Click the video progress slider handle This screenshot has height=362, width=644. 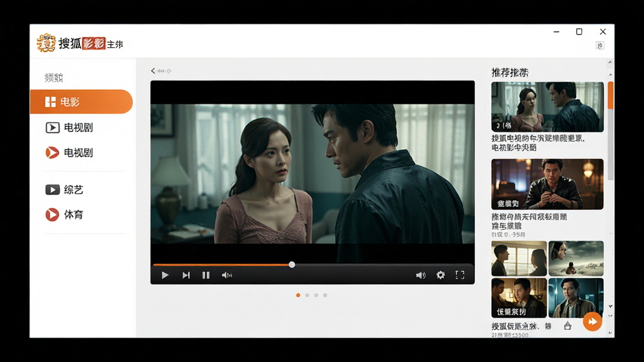292,265
